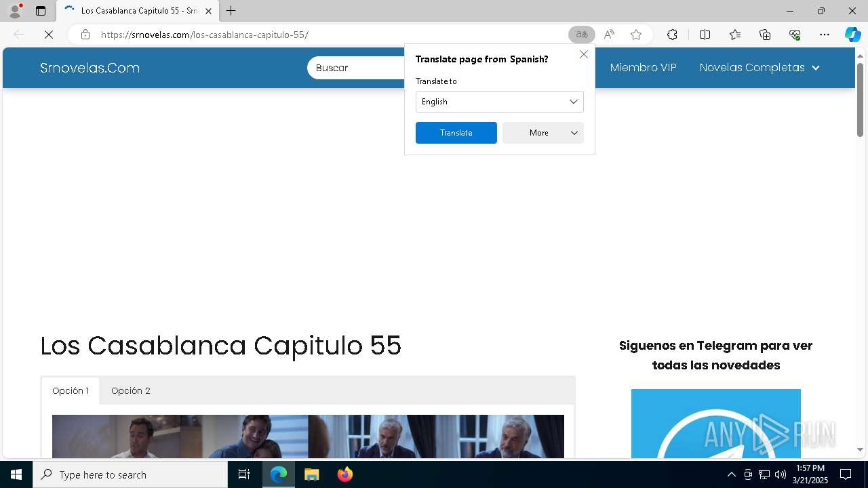The height and width of the screenshot is (488, 868).
Task: Select the Opción 1 tab
Action: (x=71, y=391)
